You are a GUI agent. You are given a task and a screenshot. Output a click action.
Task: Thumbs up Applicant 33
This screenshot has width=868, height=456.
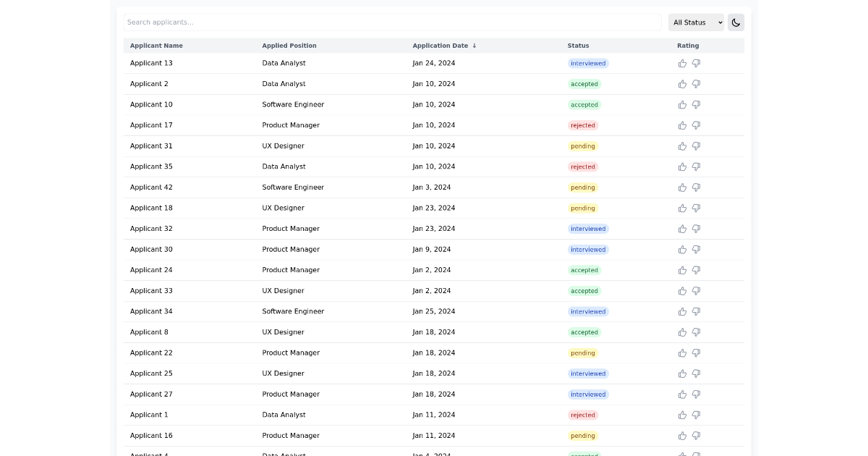[x=682, y=291]
